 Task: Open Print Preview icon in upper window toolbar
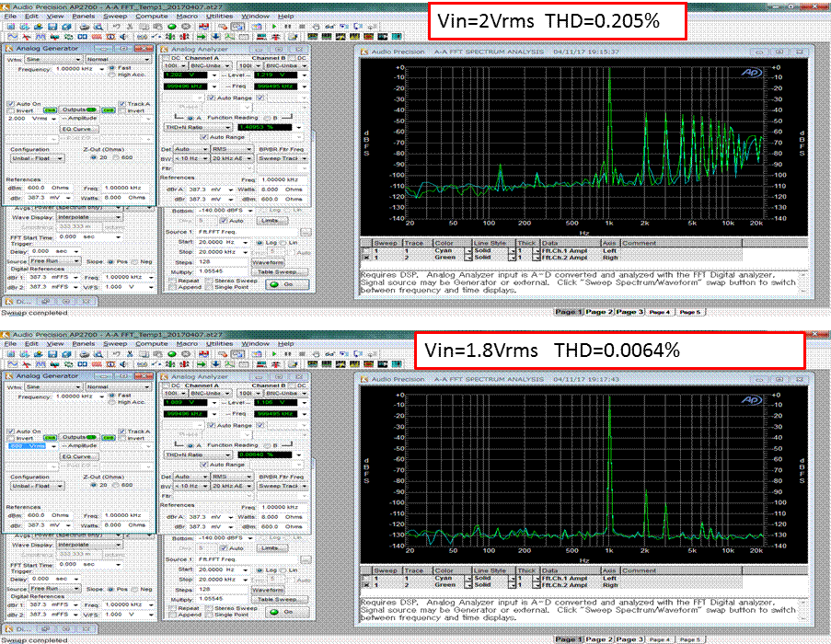[x=98, y=27]
